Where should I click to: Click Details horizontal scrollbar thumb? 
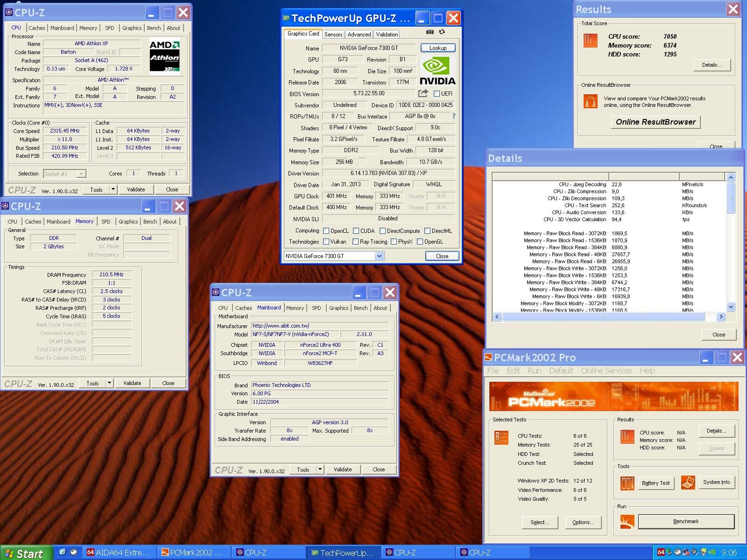[x=603, y=316]
